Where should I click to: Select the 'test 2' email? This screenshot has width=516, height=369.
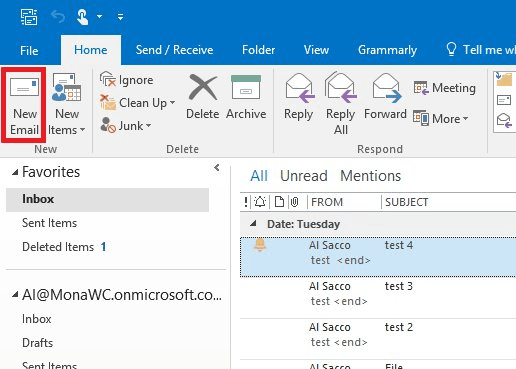378,339
